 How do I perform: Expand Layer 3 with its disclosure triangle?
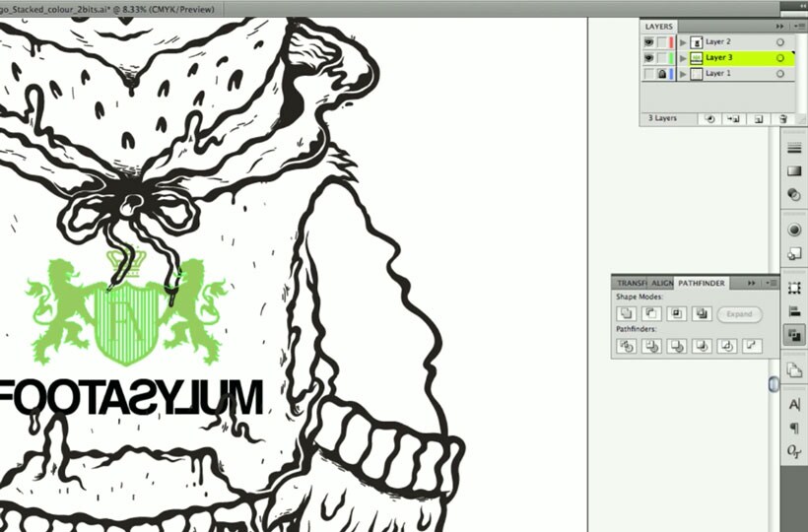coord(683,58)
